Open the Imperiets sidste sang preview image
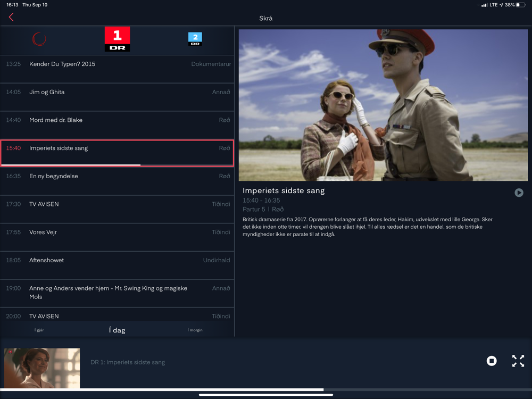The image size is (532, 399). (383, 105)
